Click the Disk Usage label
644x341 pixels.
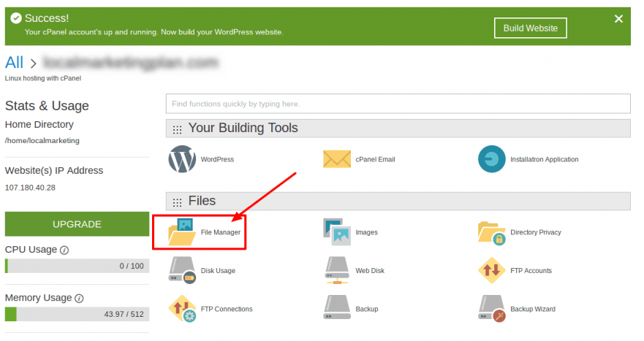pyautogui.click(x=218, y=270)
